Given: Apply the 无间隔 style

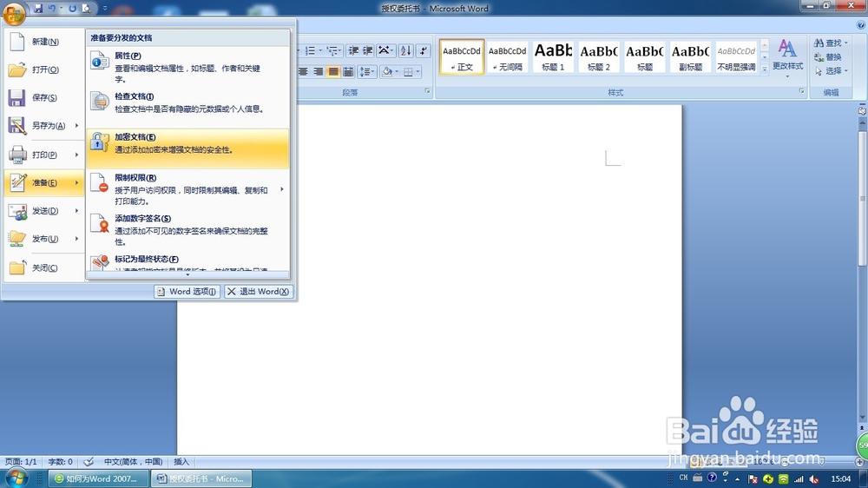Looking at the screenshot, I should 508,57.
